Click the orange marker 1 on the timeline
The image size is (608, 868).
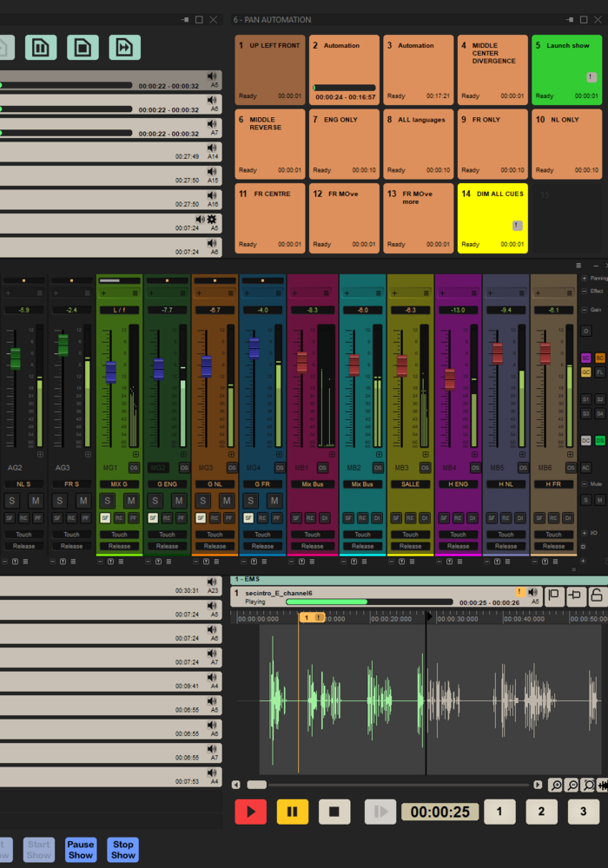(306, 617)
